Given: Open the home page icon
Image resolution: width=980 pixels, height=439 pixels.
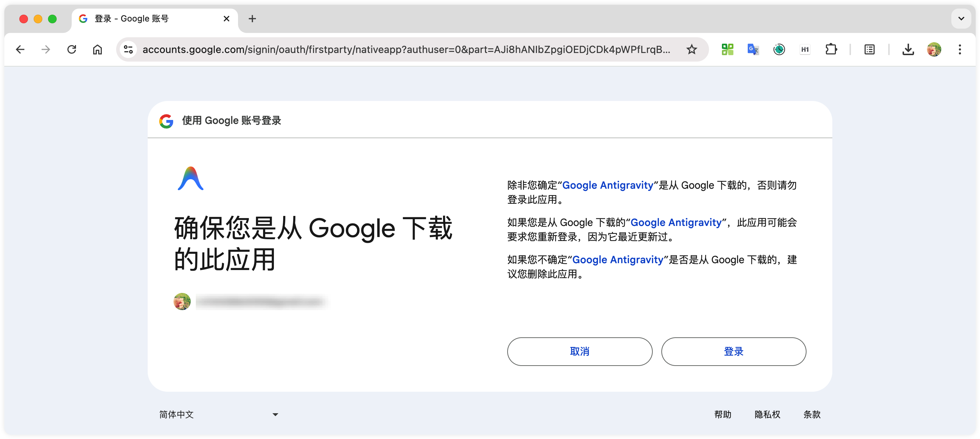Looking at the screenshot, I should [97, 49].
